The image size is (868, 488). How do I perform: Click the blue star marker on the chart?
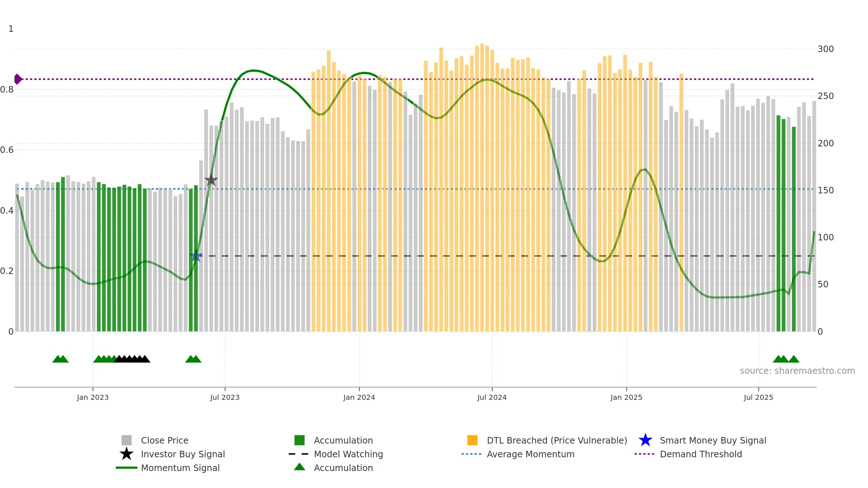196,256
